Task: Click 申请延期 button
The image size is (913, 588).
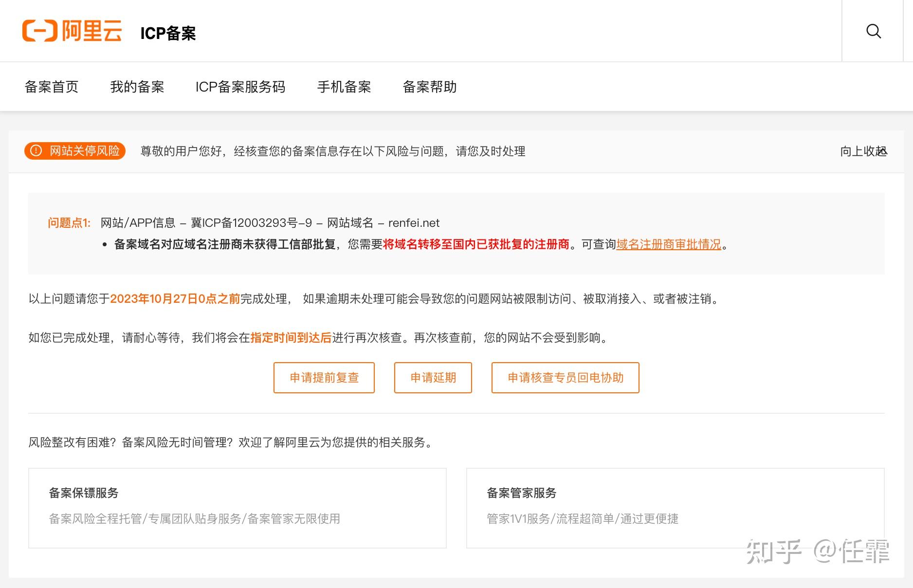Action: (433, 378)
